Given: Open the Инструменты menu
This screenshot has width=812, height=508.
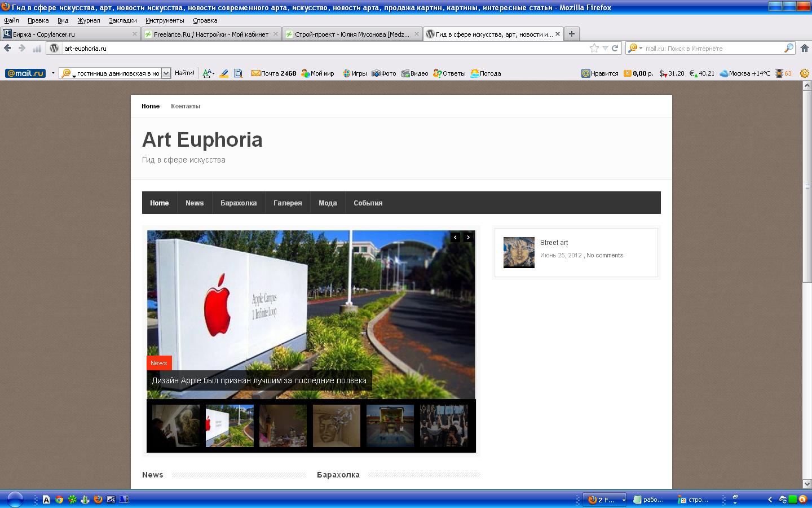Looking at the screenshot, I should pos(165,20).
